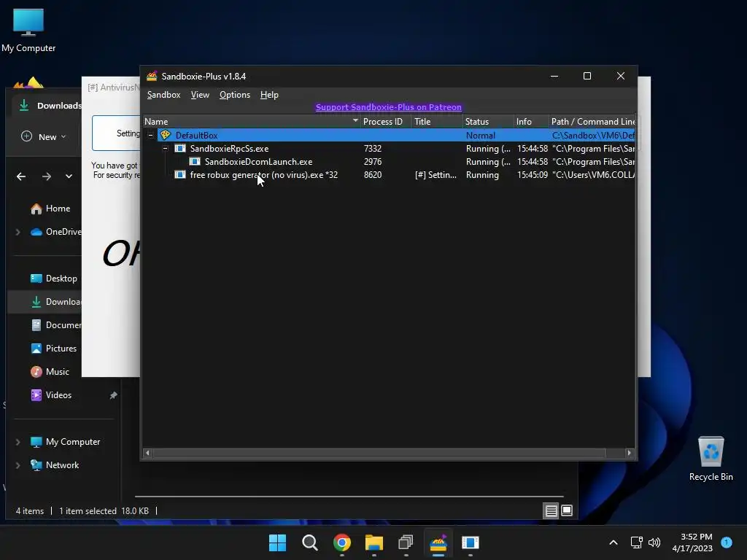Image resolution: width=747 pixels, height=560 pixels.
Task: Sort by the Name column header
Action: [x=252, y=122]
